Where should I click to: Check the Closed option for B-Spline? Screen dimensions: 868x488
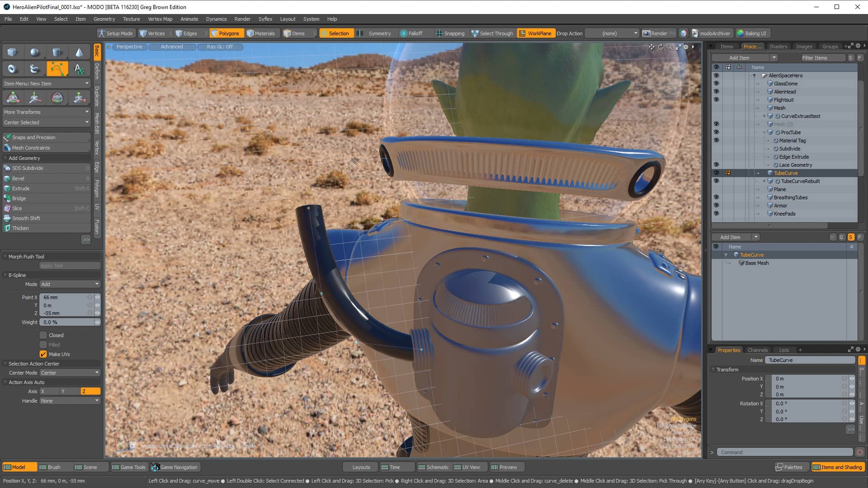pos(43,335)
